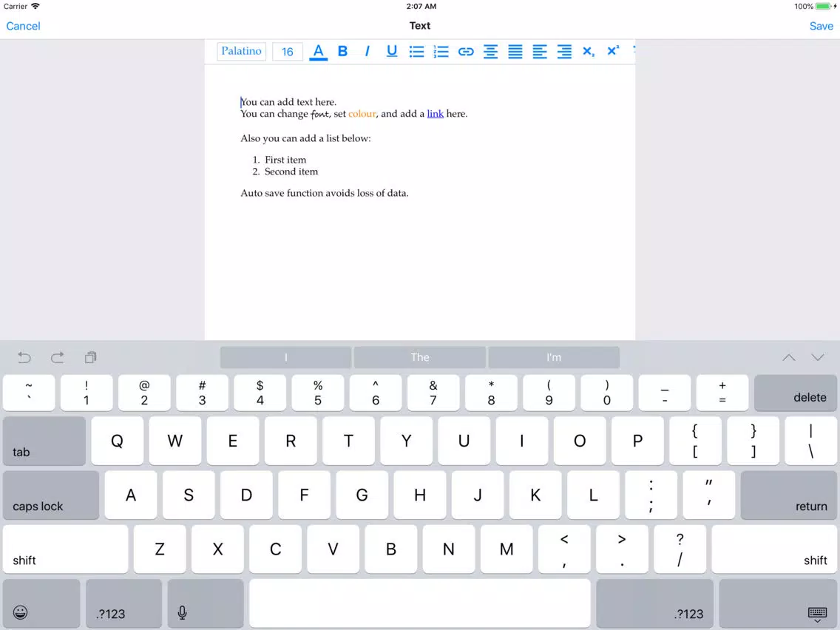Screen dimensions: 840x630
Task: Choose the 'I'm' keyboard suggestion
Action: (x=554, y=357)
